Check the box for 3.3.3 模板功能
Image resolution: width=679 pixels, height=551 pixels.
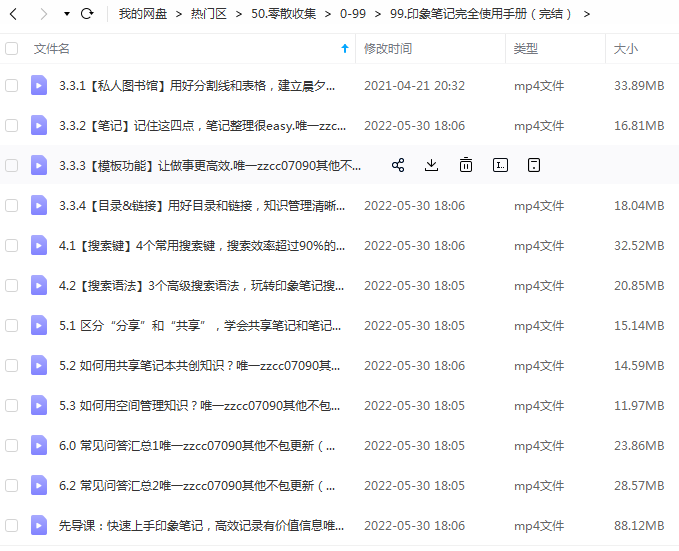(12, 165)
